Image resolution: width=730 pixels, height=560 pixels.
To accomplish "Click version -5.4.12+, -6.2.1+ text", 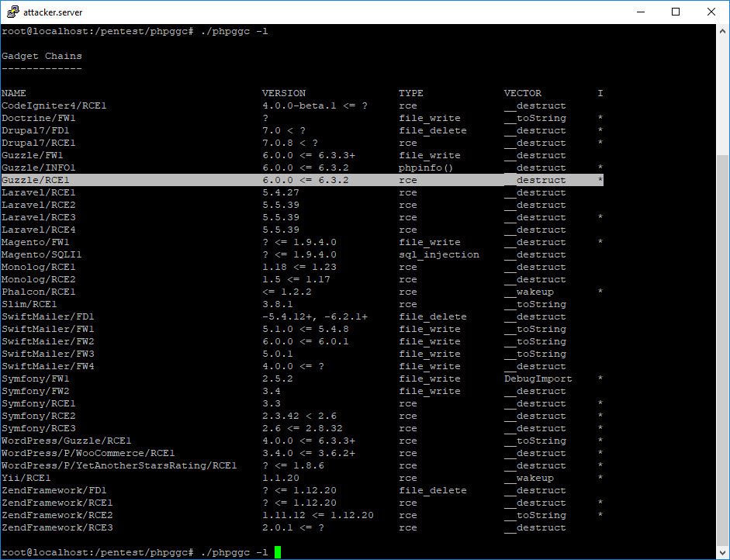I will (x=315, y=316).
